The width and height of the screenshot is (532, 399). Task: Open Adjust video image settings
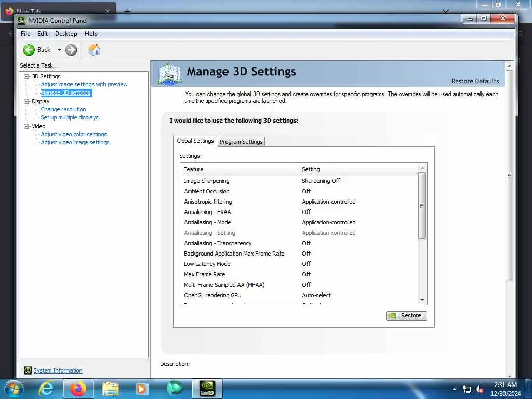[x=75, y=142]
